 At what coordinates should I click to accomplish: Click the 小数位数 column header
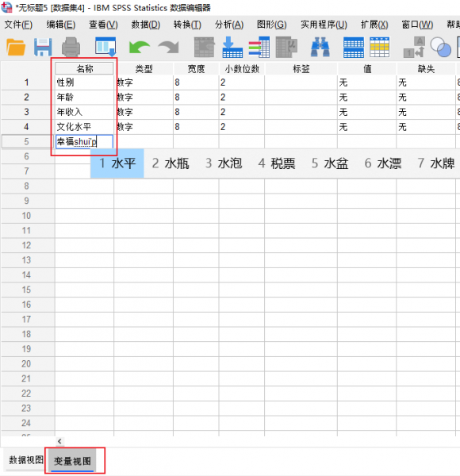(242, 68)
